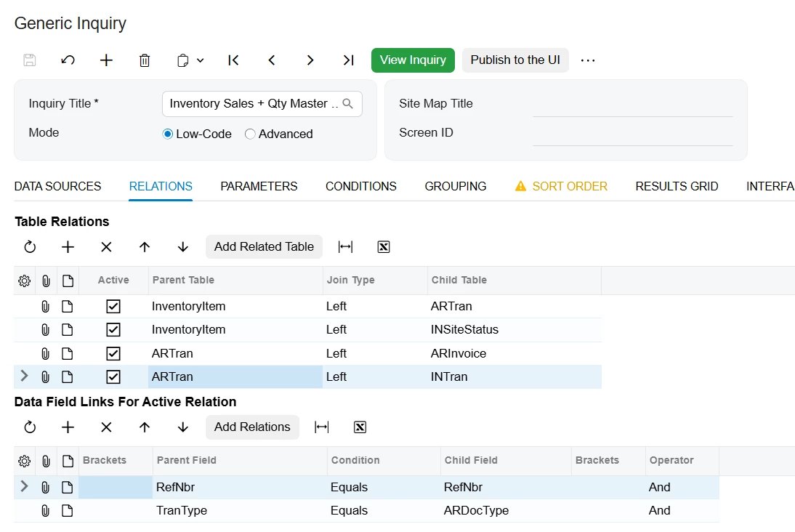Move the Data Field Link up
795x532 pixels.
pyautogui.click(x=145, y=427)
